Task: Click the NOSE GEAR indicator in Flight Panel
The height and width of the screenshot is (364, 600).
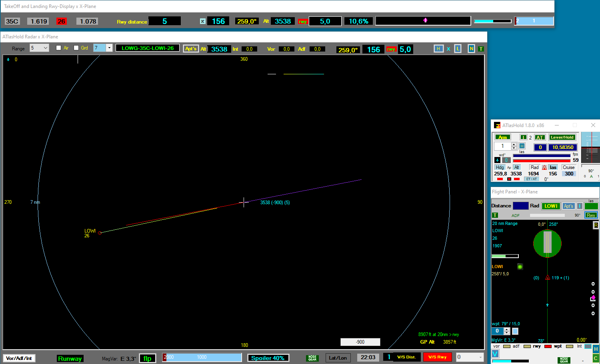Action: [x=564, y=360]
